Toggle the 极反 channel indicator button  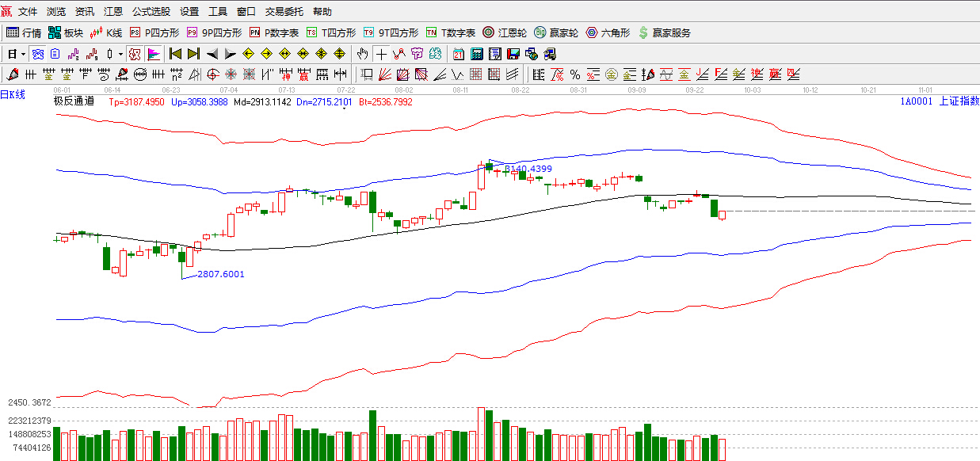coord(135,54)
